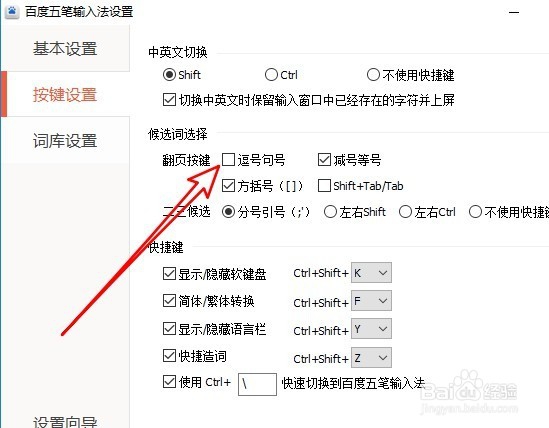Expand the K hotkey dropdown for soft keyboard
Viewport: 549px width, 428px height.
tap(371, 272)
